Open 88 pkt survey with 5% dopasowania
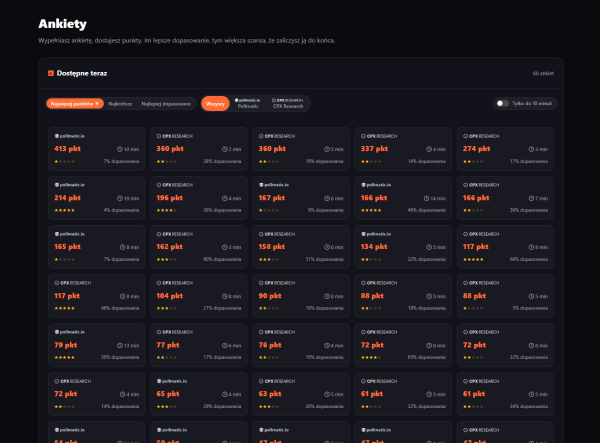600x443 pixels. [x=505, y=296]
